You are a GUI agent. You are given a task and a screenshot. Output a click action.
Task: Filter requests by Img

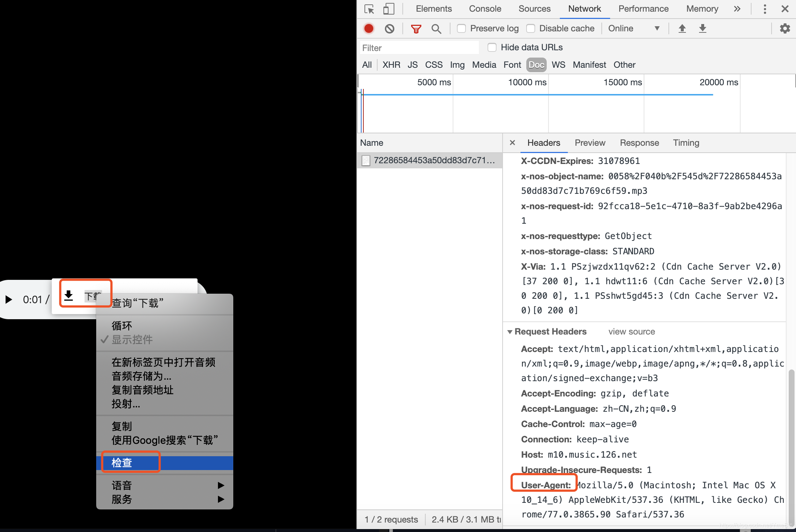pyautogui.click(x=457, y=65)
